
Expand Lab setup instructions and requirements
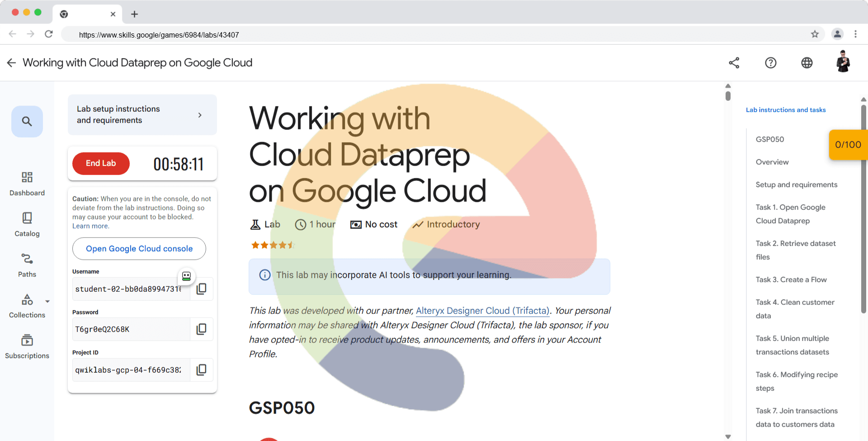142,115
